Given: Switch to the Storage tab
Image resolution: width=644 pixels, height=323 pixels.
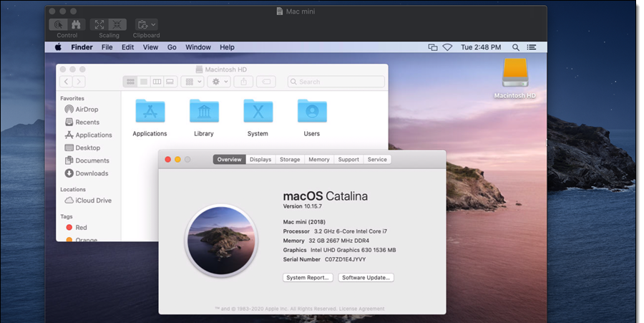Looking at the screenshot, I should (290, 160).
